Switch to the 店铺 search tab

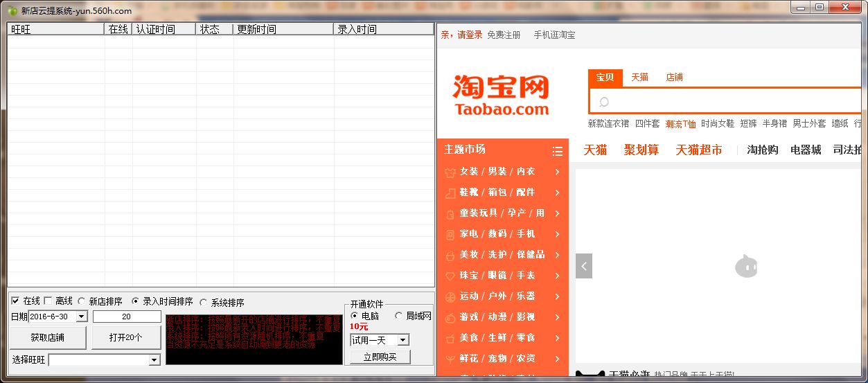[674, 78]
